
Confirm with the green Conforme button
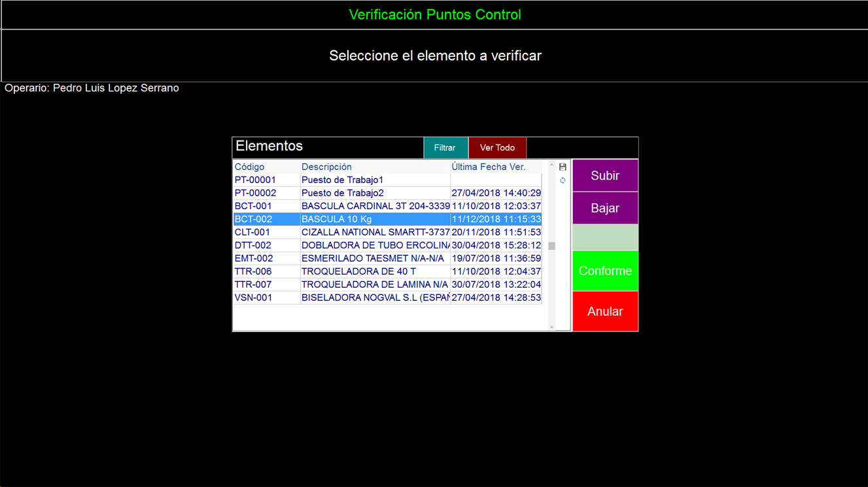[x=605, y=271]
